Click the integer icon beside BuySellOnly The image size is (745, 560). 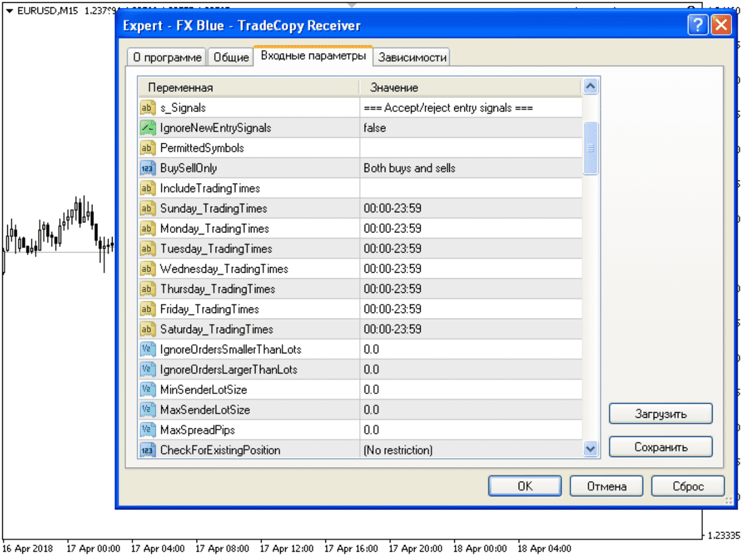(x=147, y=168)
